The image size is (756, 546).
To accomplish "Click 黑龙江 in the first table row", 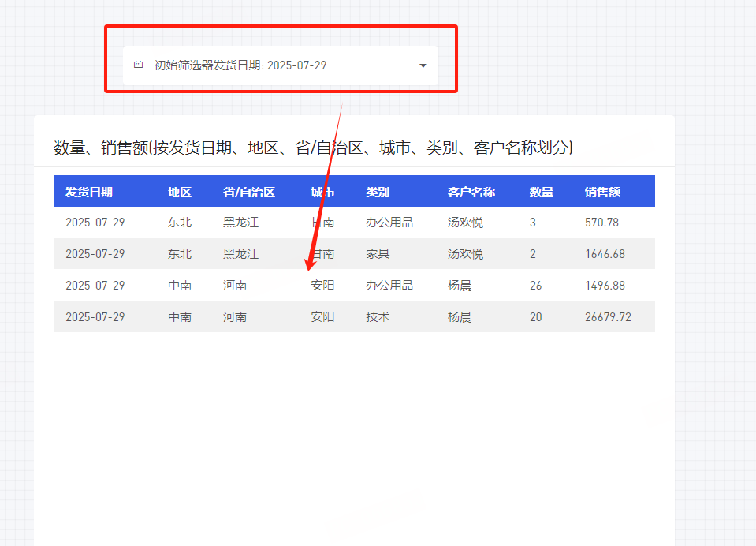I will click(x=240, y=223).
